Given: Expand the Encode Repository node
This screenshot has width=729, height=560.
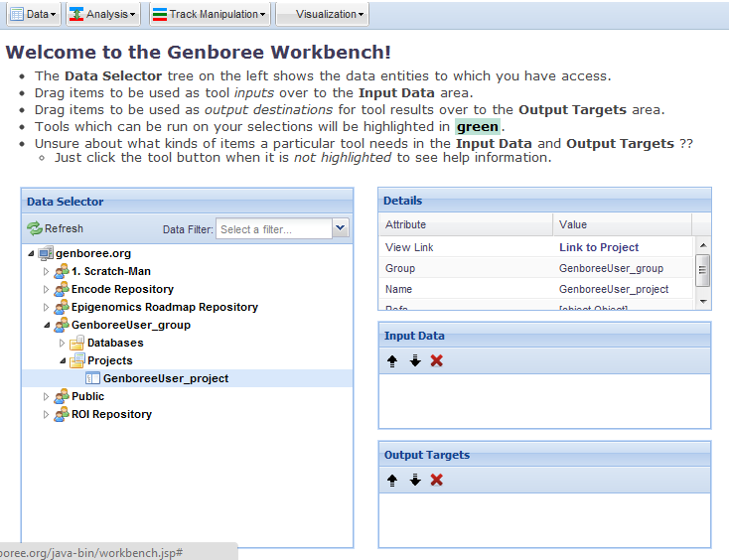Looking at the screenshot, I should click(46, 289).
